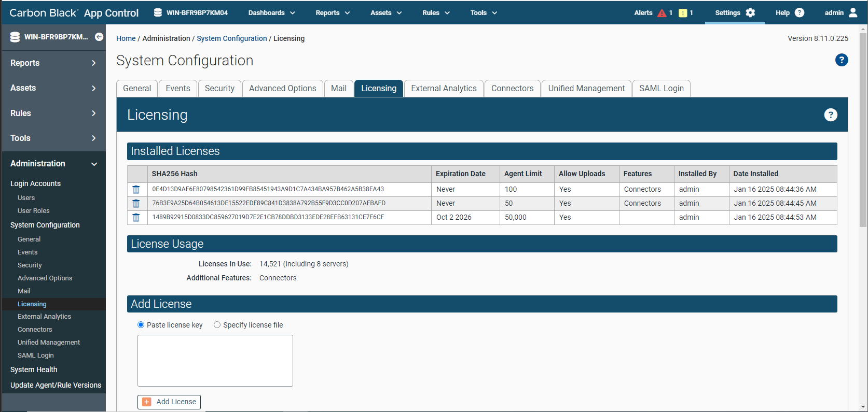Open the Settings gear icon
The height and width of the screenshot is (412, 868).
coord(750,13)
